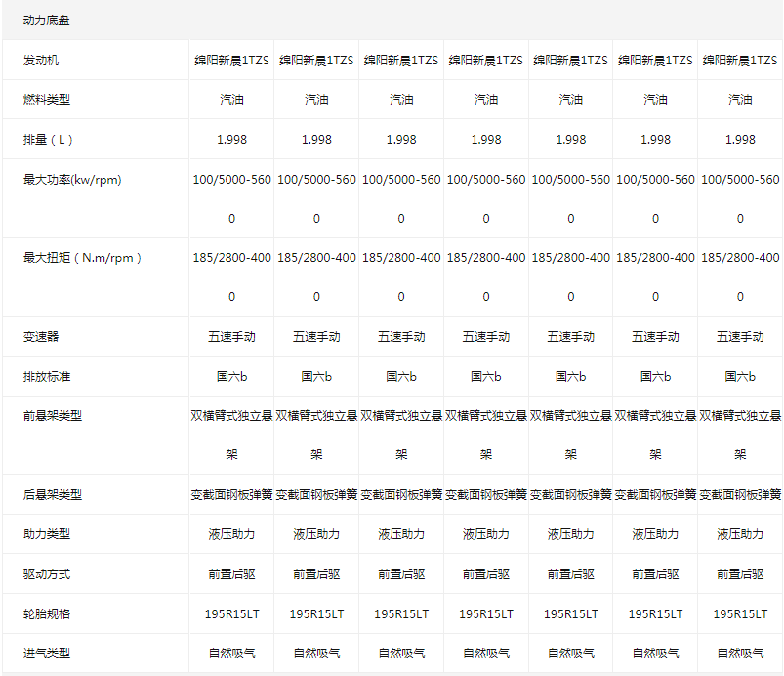Click 195R15LT in the last data column
The width and height of the screenshot is (784, 676).
(x=740, y=613)
